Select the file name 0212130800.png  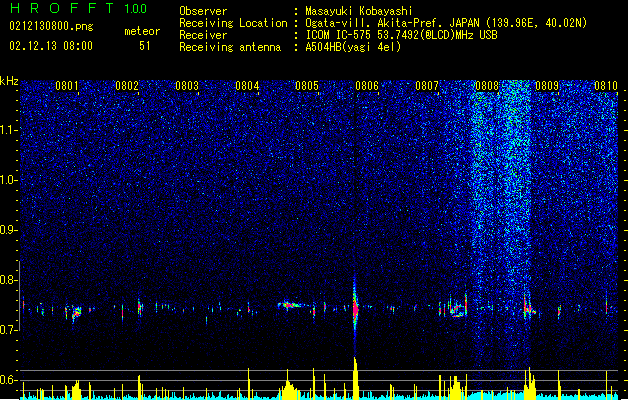point(51,26)
